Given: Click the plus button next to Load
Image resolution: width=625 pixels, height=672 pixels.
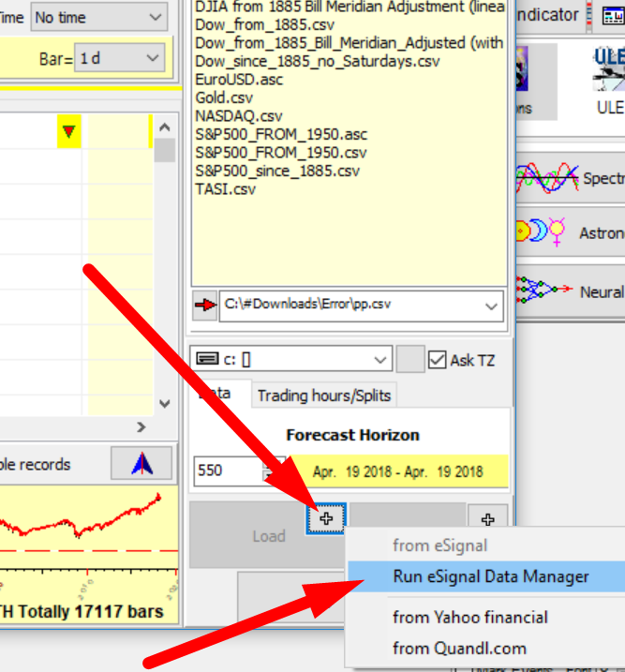Looking at the screenshot, I should point(326,519).
